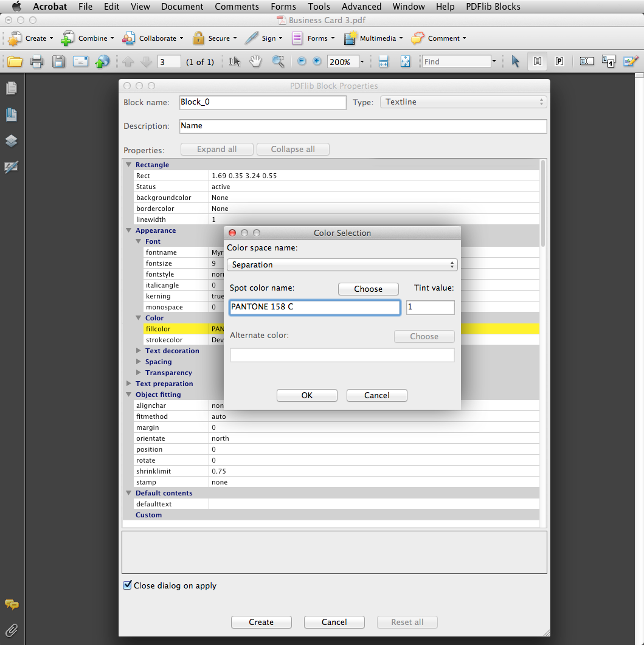Click the Description field containing Name

[363, 126]
